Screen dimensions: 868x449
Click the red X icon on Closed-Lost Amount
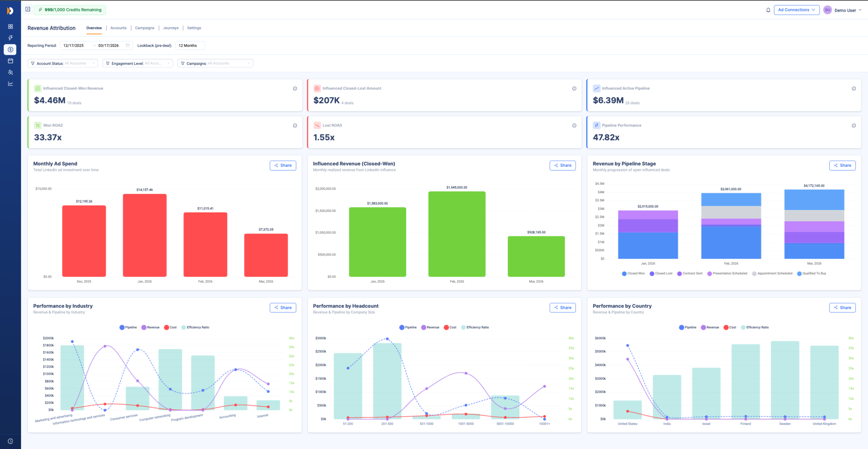pos(317,89)
